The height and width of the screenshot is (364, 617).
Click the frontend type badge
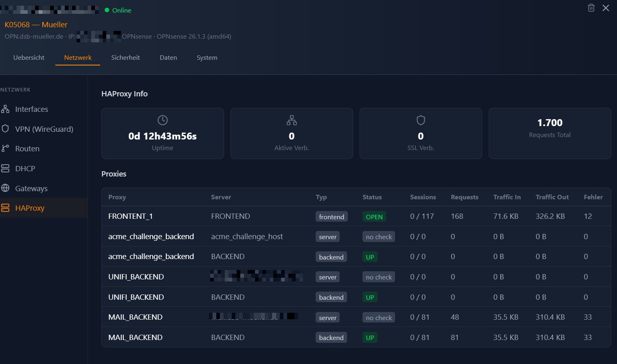coord(332,217)
